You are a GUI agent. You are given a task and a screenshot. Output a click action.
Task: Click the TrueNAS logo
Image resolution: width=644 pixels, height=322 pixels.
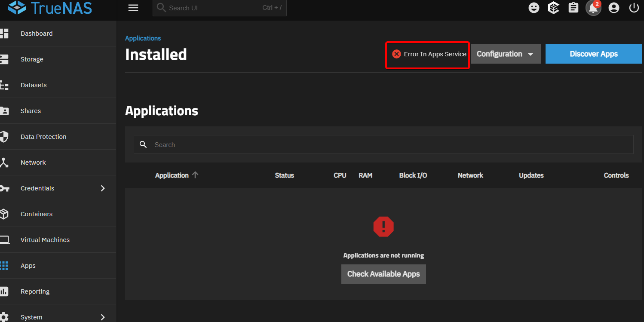[x=50, y=8]
